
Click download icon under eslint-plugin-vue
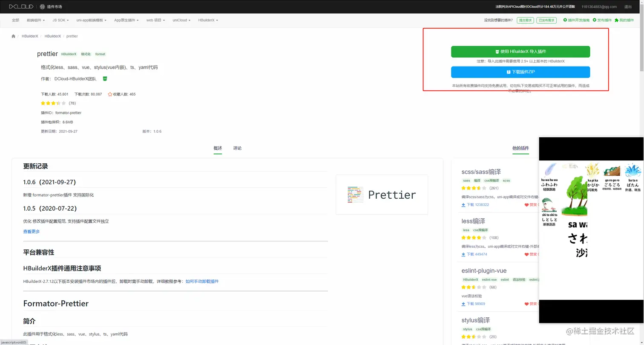point(463,304)
